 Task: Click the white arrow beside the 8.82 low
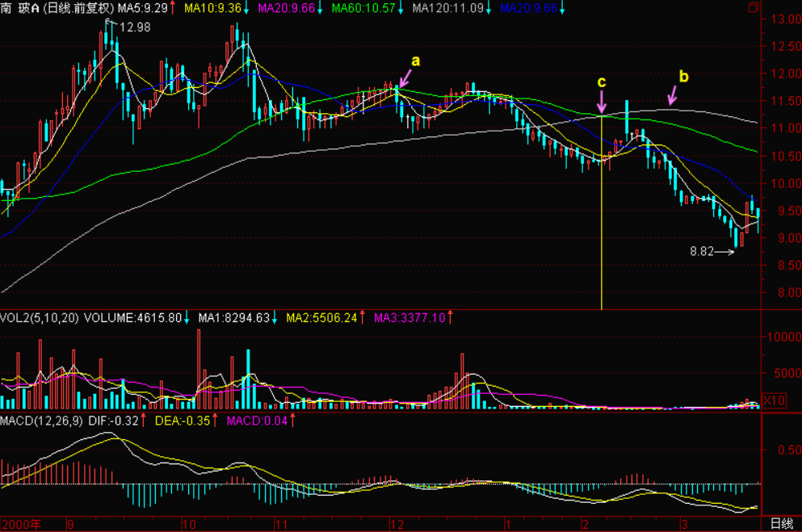tap(724, 252)
